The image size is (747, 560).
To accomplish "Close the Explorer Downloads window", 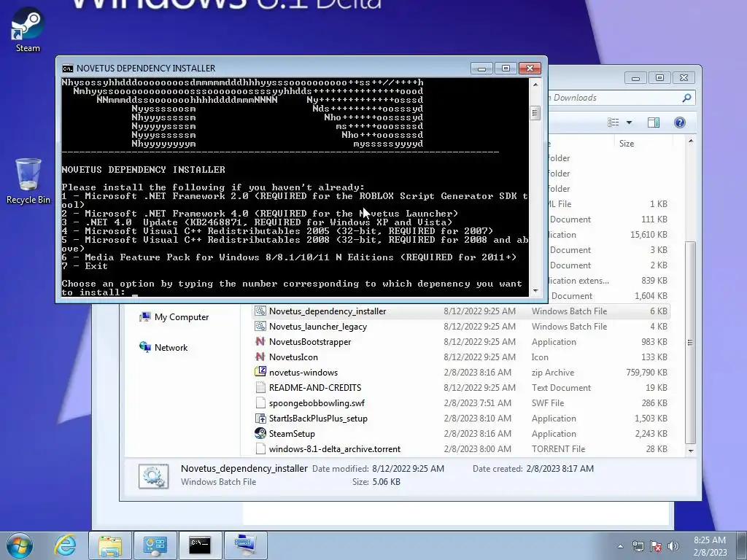I will click(684, 77).
